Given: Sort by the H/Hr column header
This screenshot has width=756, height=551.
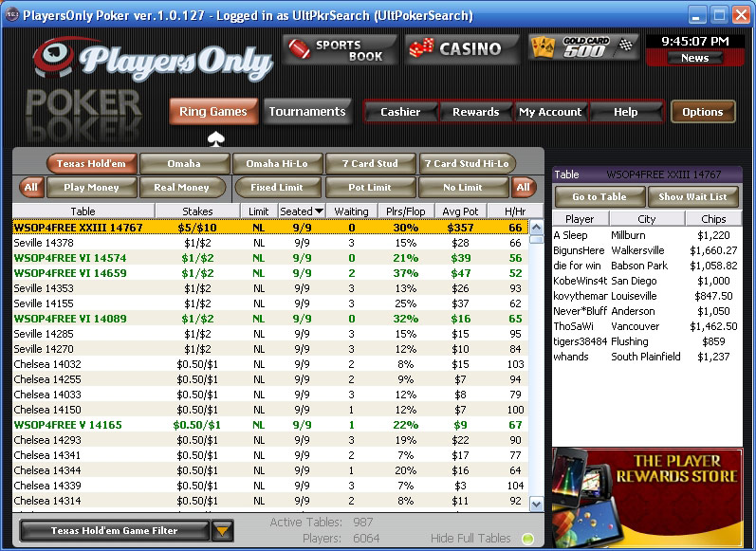Looking at the screenshot, I should (x=515, y=211).
